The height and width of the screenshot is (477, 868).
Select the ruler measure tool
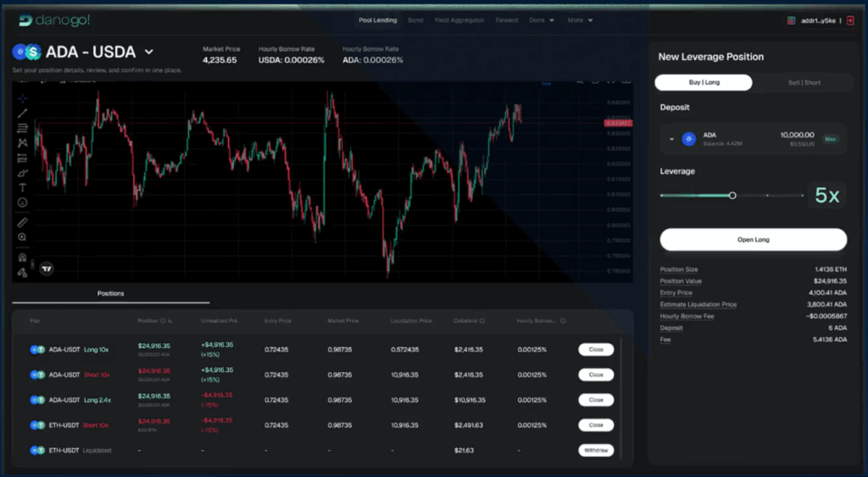(23, 222)
